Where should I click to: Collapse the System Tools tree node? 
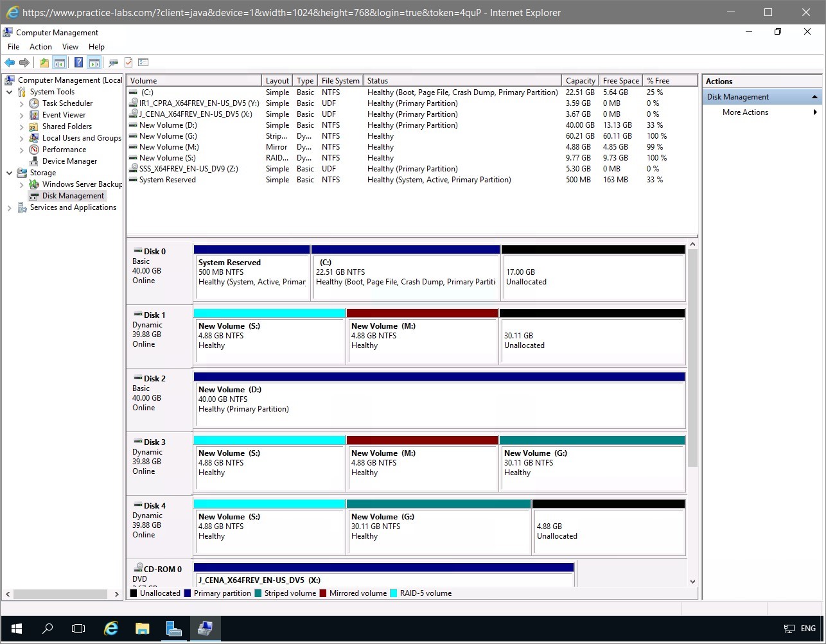tap(10, 92)
